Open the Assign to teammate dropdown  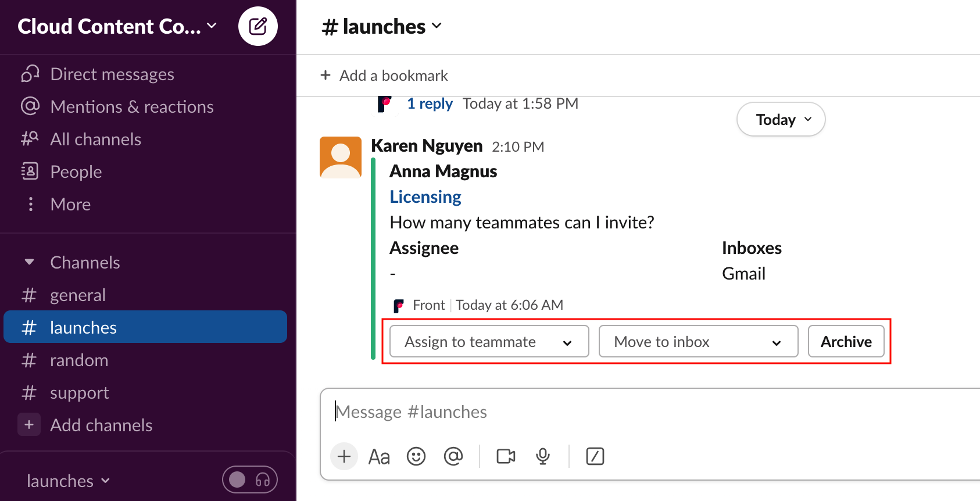point(489,341)
